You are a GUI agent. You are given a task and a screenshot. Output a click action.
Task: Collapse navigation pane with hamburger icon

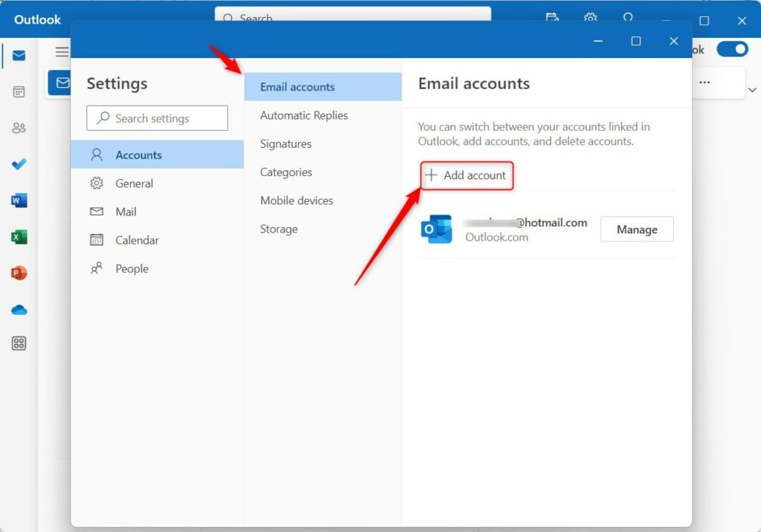coord(62,51)
